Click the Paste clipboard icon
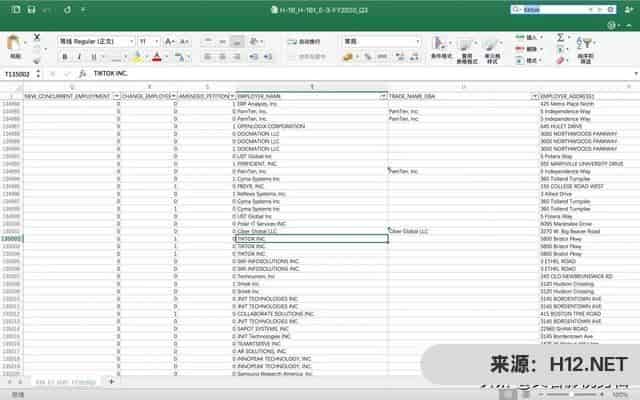 click(14, 43)
